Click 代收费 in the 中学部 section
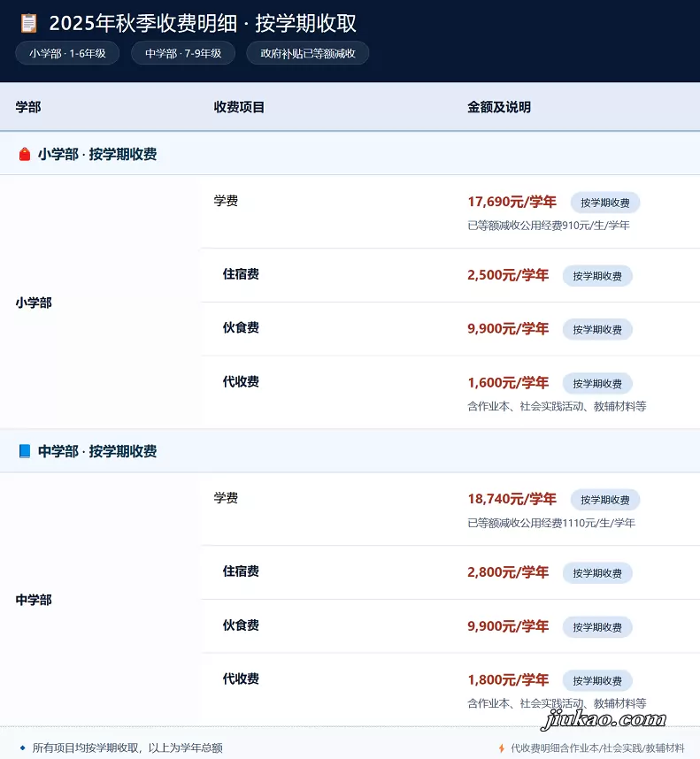The width and height of the screenshot is (700, 759). tap(241, 678)
